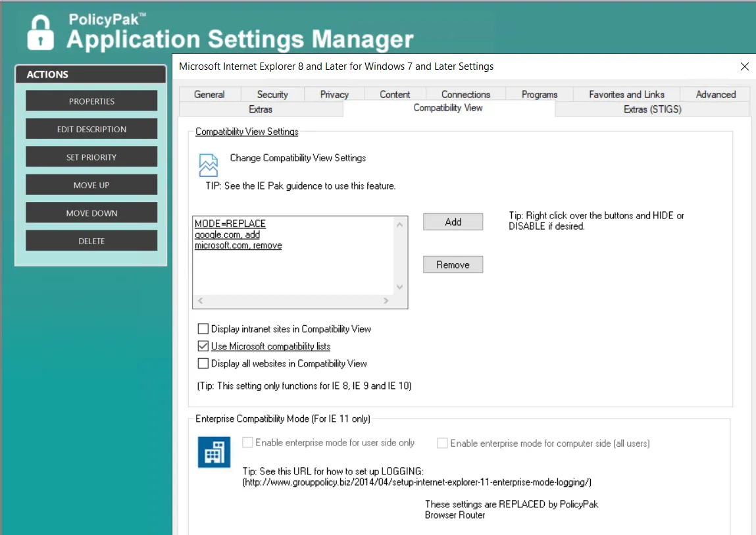Click the site list scroll right arrow

(x=386, y=301)
